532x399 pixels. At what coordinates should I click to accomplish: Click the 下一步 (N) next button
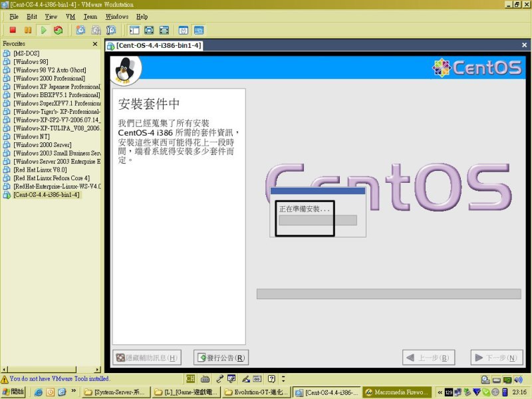497,358
